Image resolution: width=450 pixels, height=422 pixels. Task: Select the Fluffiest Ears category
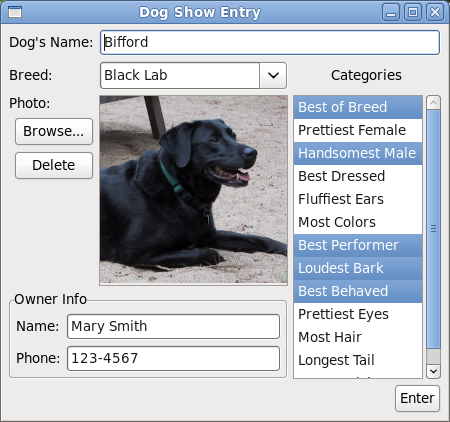[358, 199]
